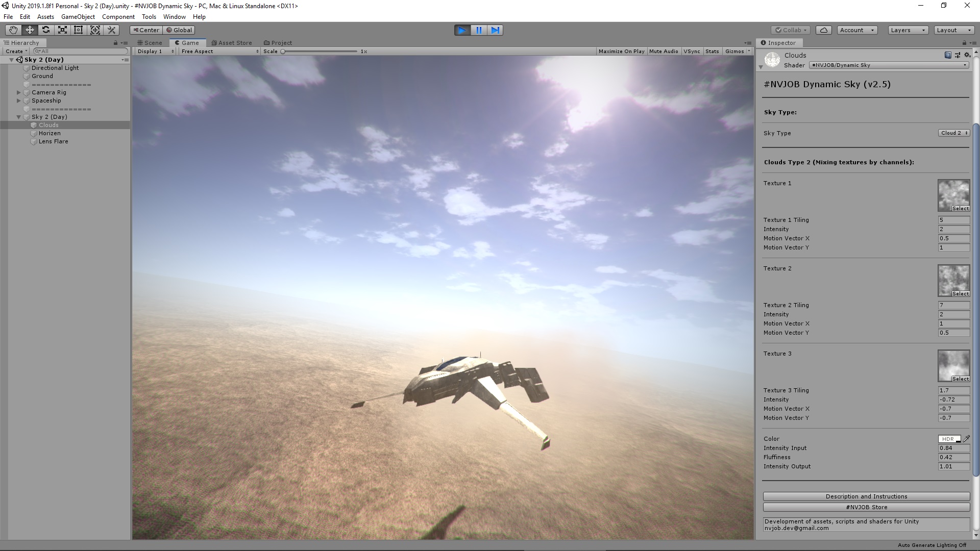980x551 pixels.
Task: Open the #NVJOB Store link
Action: (x=866, y=507)
